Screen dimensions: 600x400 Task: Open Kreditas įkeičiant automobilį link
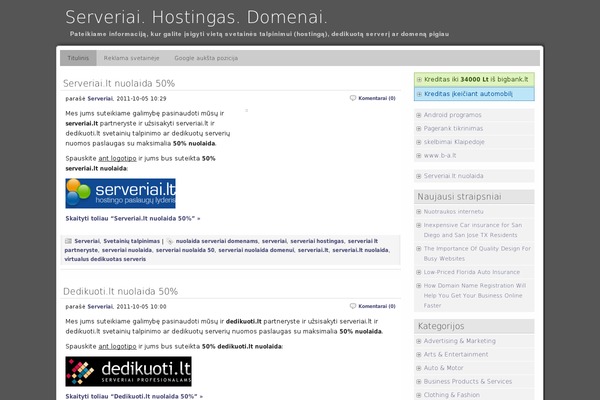tap(468, 94)
